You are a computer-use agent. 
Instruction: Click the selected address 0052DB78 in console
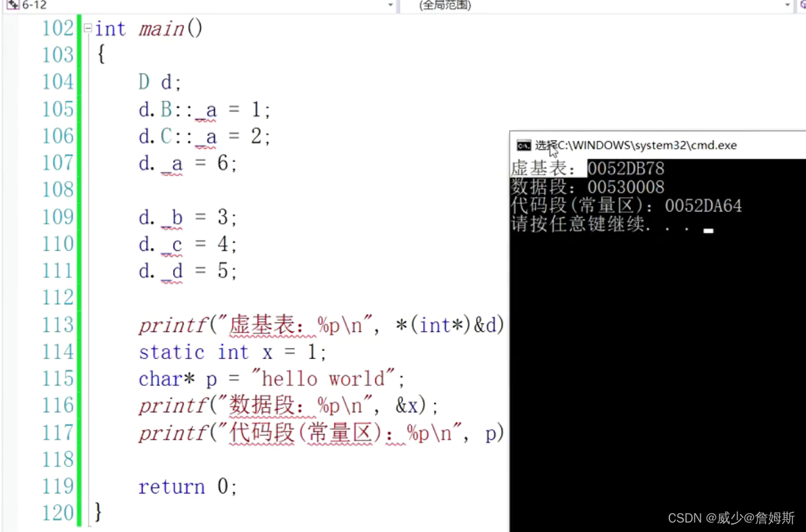pos(625,168)
